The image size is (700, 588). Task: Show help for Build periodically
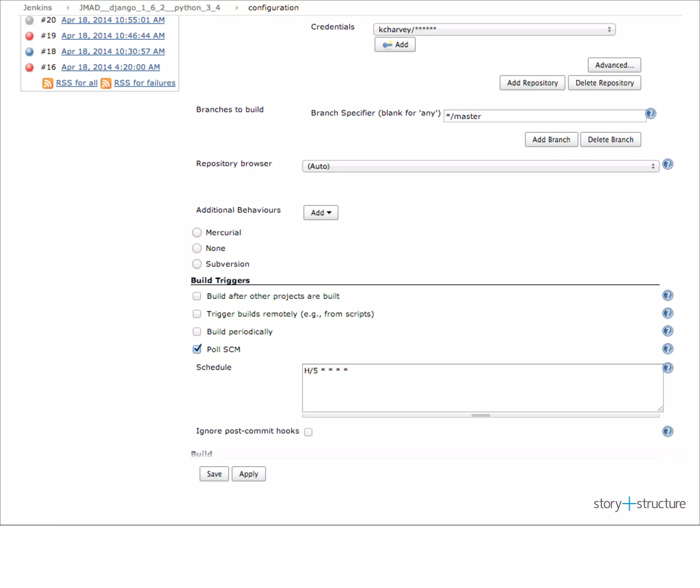pos(668,331)
